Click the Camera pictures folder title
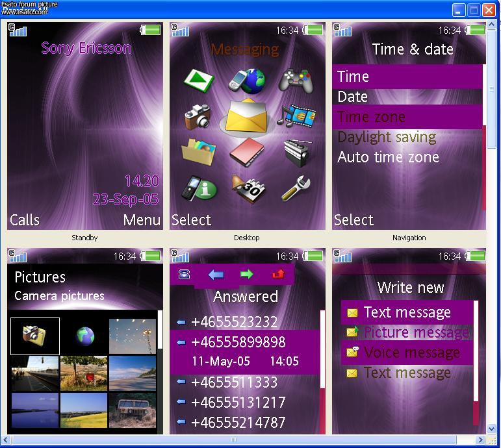This screenshot has height=448, width=501. click(59, 295)
